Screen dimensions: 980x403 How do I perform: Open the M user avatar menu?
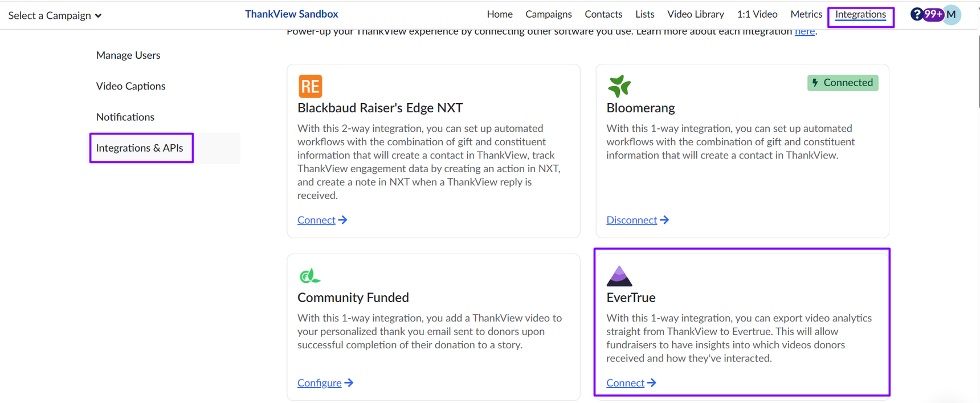[x=952, y=14]
